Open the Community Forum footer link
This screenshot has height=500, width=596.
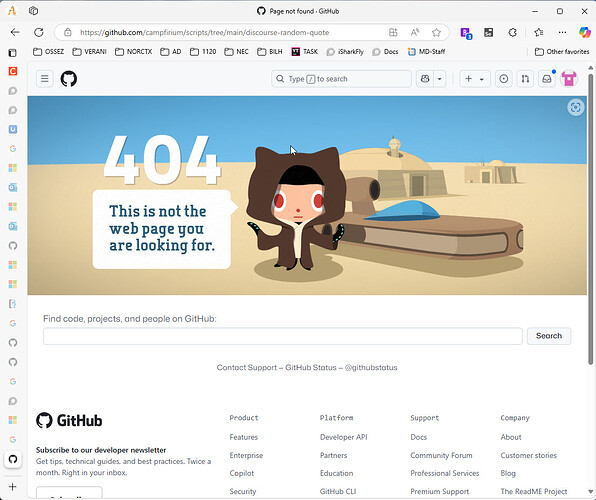(x=441, y=456)
